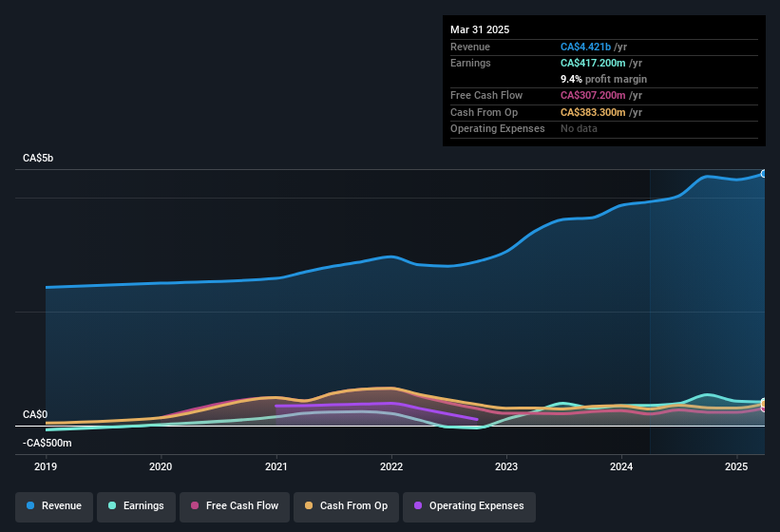Click the No data operating expenses value
This screenshot has height=532, width=780.
pyautogui.click(x=579, y=129)
